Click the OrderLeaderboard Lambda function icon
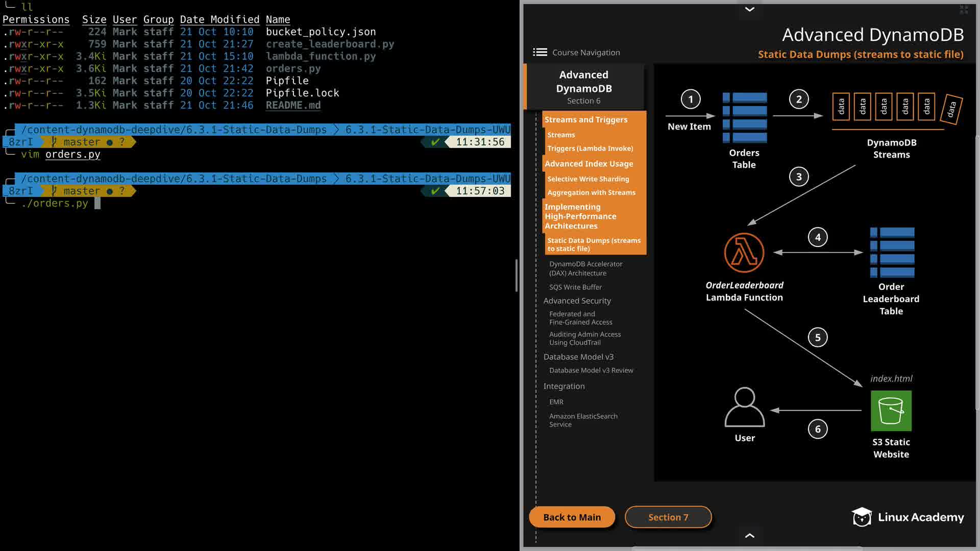Image resolution: width=980 pixels, height=551 pixels. point(744,253)
